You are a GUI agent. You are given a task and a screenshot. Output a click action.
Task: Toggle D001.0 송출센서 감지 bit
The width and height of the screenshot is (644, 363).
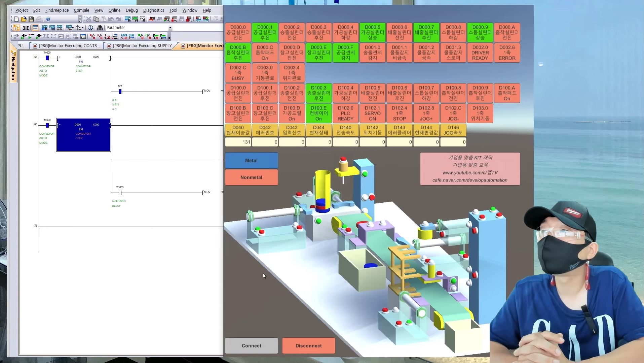click(372, 53)
